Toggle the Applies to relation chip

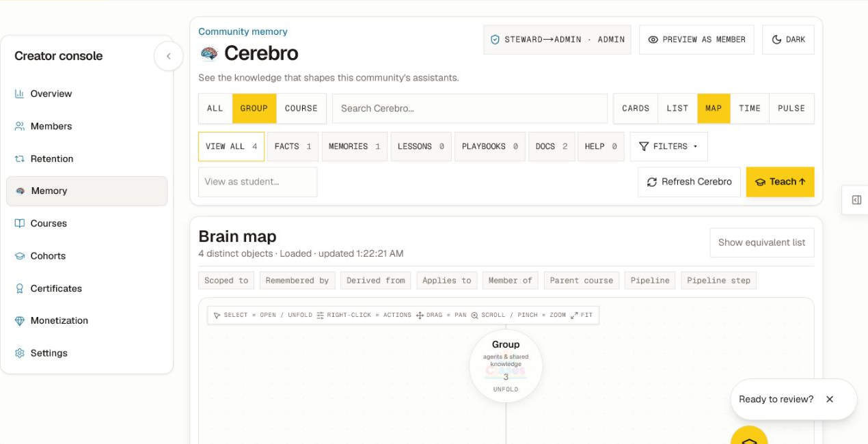447,280
